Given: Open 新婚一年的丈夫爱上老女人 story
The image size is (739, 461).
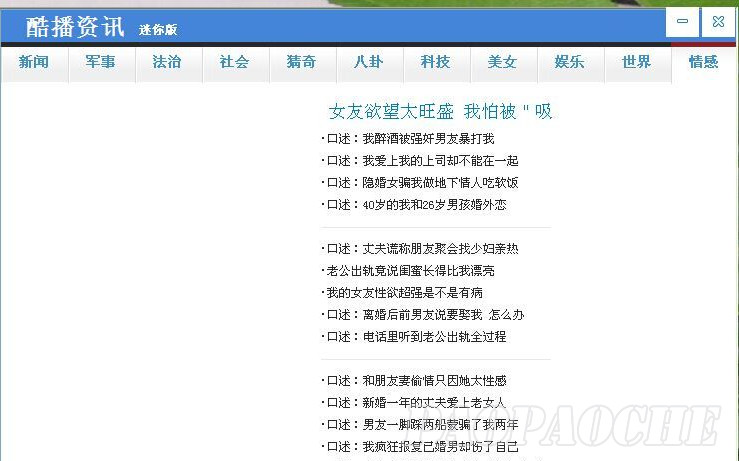Looking at the screenshot, I should (x=416, y=403).
